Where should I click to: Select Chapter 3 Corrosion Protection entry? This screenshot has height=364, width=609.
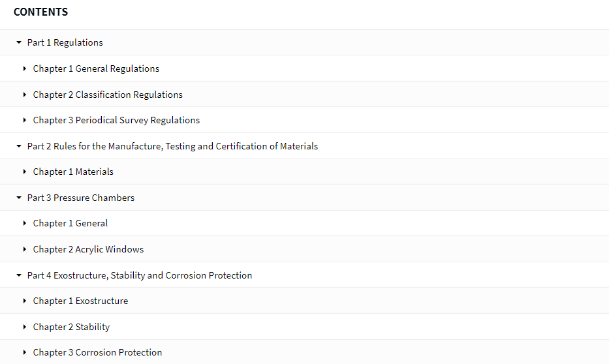click(97, 352)
